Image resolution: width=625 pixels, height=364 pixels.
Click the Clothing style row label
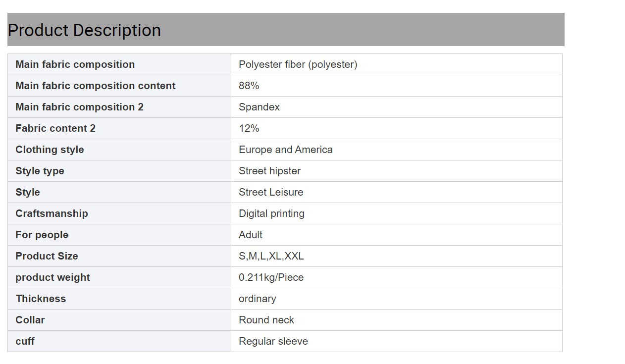tap(50, 150)
